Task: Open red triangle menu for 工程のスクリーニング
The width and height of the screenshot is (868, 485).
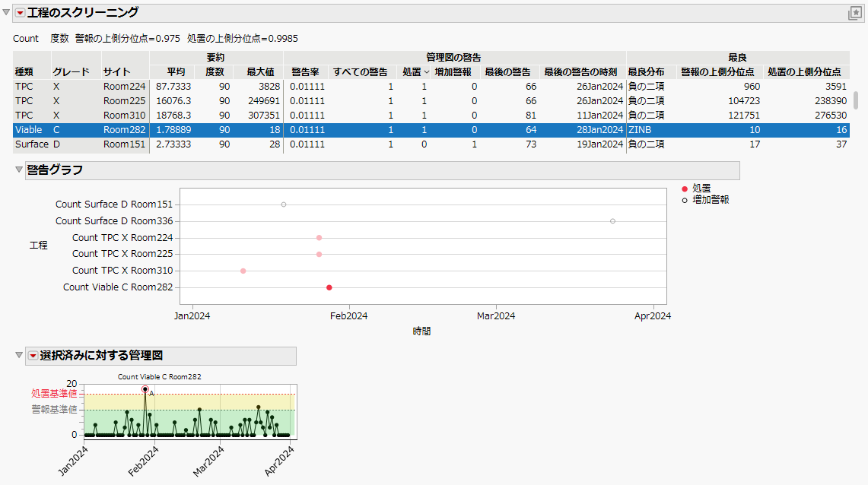Action: coord(20,13)
